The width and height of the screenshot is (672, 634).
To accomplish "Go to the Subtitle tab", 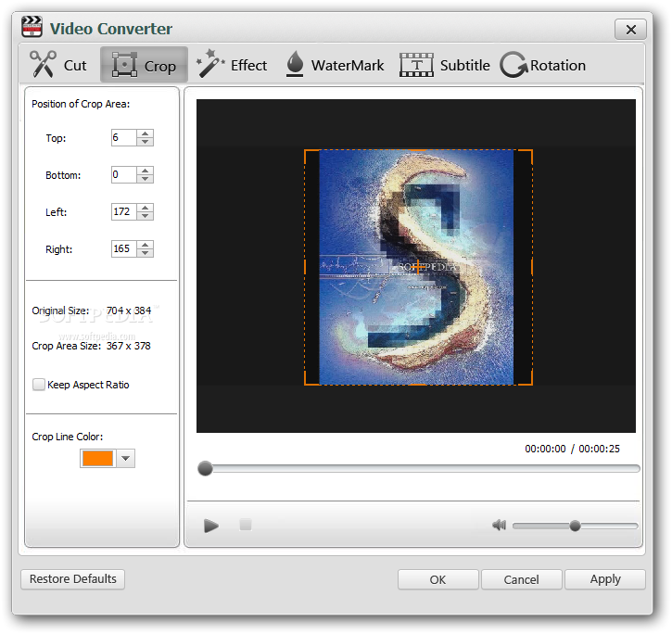I will [x=444, y=65].
